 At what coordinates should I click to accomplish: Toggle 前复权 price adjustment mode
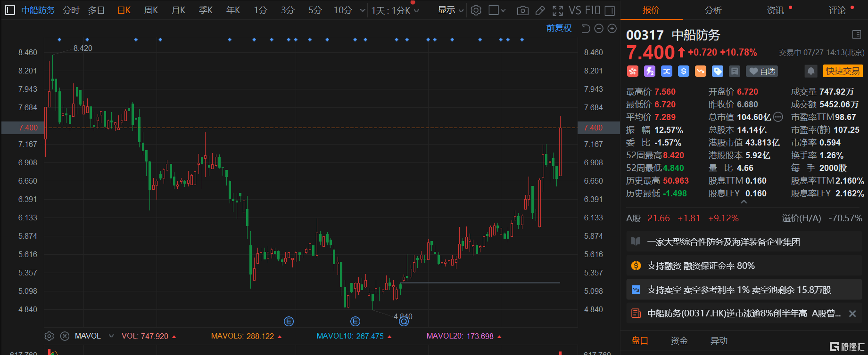click(x=559, y=29)
